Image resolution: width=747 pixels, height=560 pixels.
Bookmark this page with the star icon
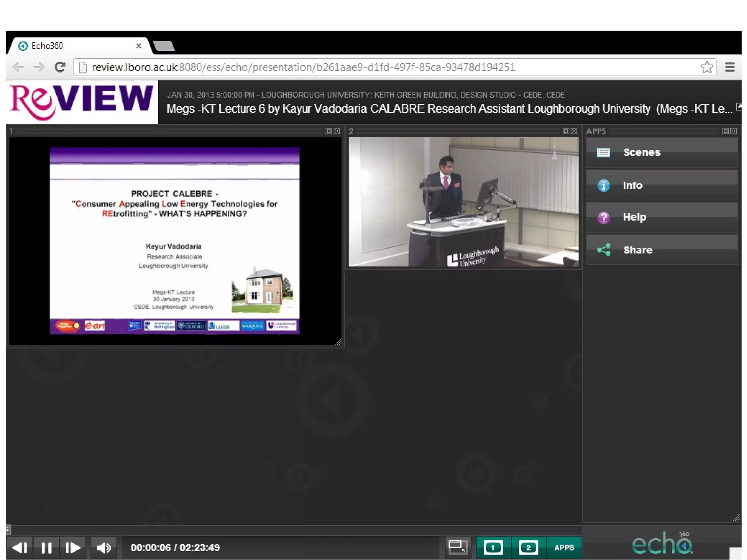[x=707, y=67]
